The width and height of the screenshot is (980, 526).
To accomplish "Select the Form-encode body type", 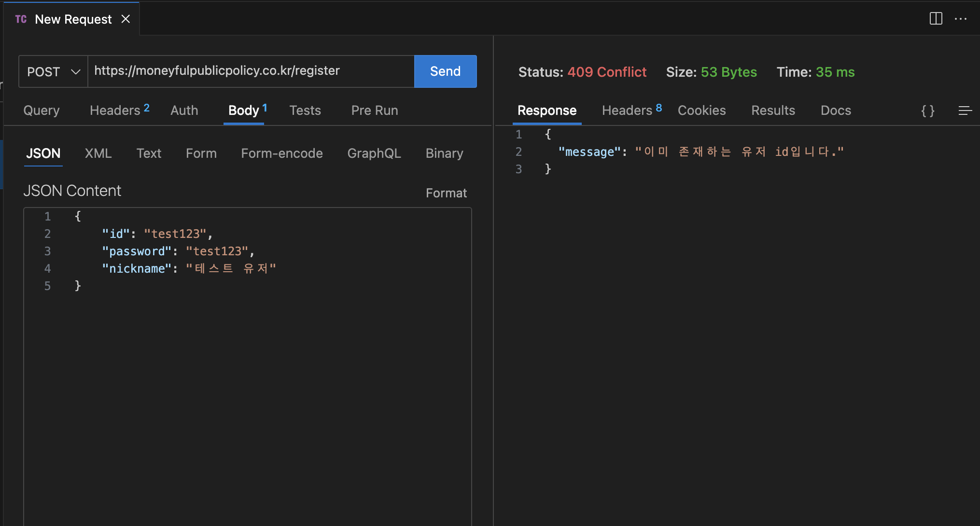I will click(281, 153).
